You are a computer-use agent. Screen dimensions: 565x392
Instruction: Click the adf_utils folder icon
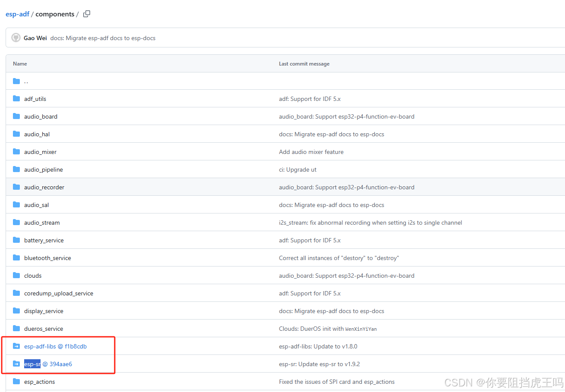pos(16,99)
